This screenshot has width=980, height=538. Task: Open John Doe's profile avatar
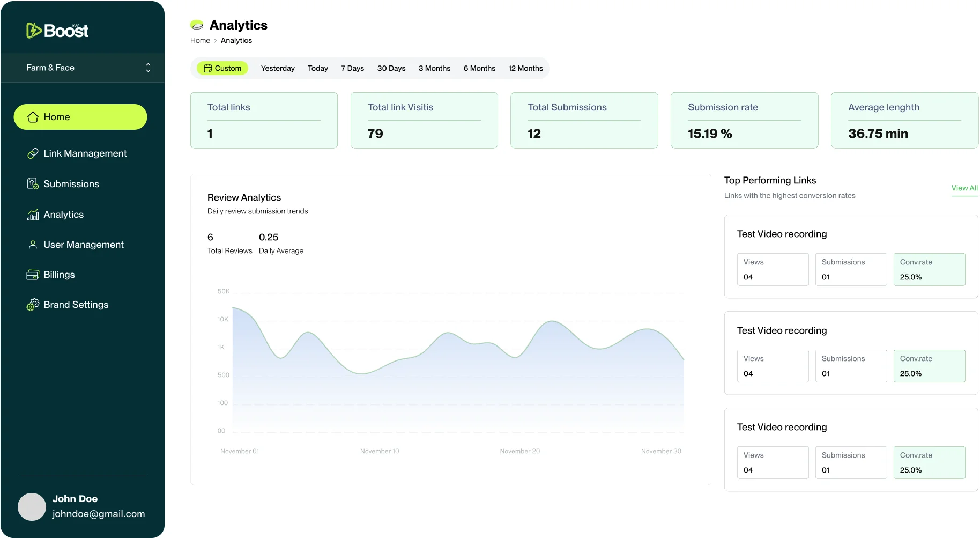point(32,507)
